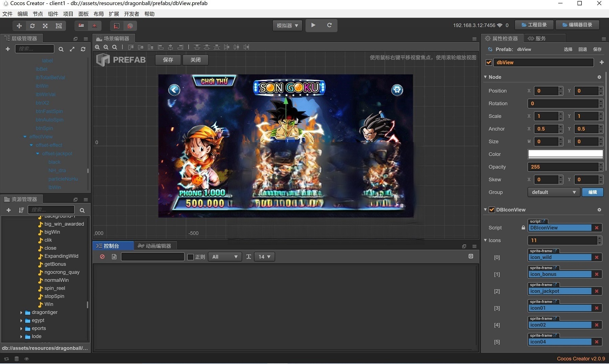This screenshot has height=364, width=609.
Task: Open the 节点 menu
Action: pyautogui.click(x=38, y=14)
